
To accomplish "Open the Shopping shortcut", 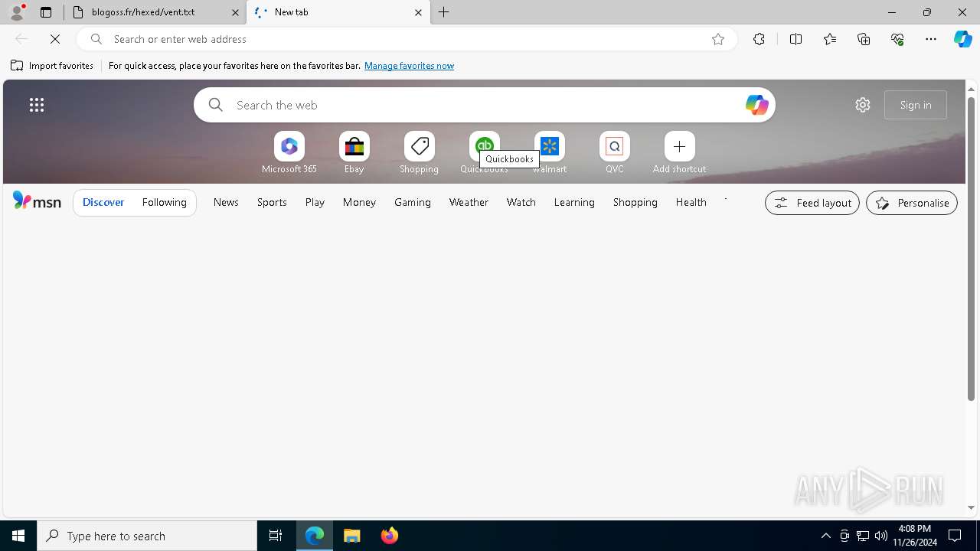I will click(419, 152).
